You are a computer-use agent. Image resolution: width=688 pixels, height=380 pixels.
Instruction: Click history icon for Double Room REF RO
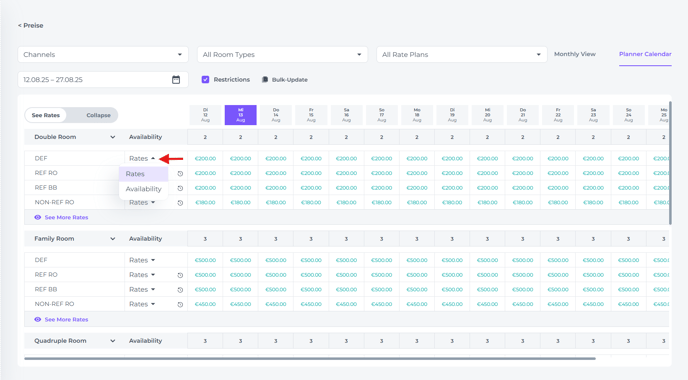coord(180,173)
